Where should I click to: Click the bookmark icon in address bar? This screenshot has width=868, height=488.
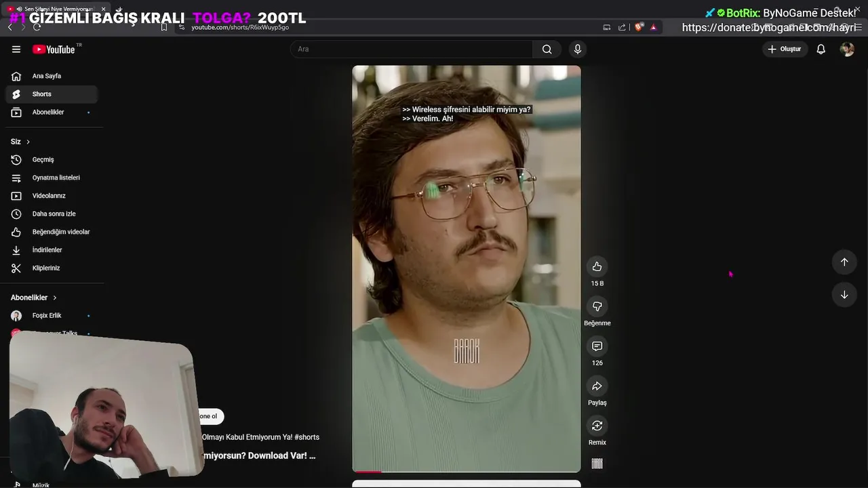[164, 27]
